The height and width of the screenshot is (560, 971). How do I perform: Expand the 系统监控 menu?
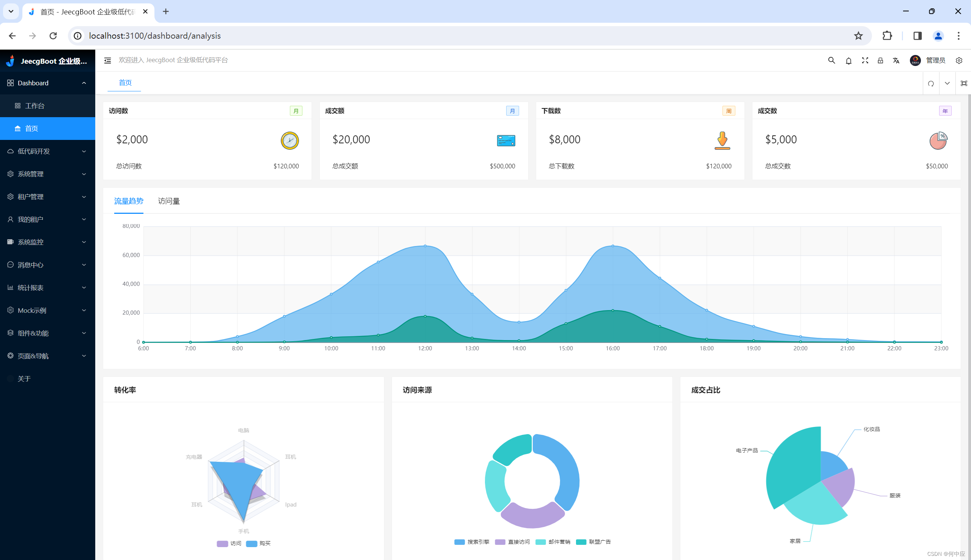click(x=47, y=242)
